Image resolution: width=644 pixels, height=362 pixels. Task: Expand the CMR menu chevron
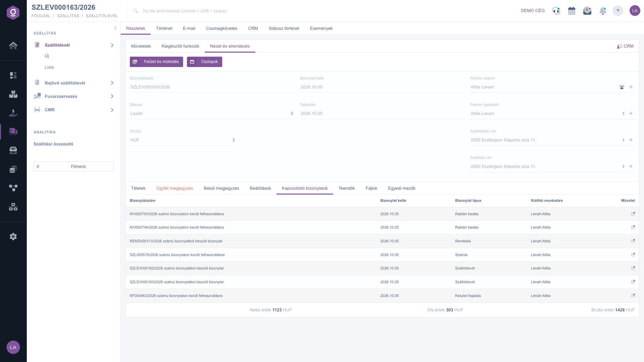[x=112, y=110]
